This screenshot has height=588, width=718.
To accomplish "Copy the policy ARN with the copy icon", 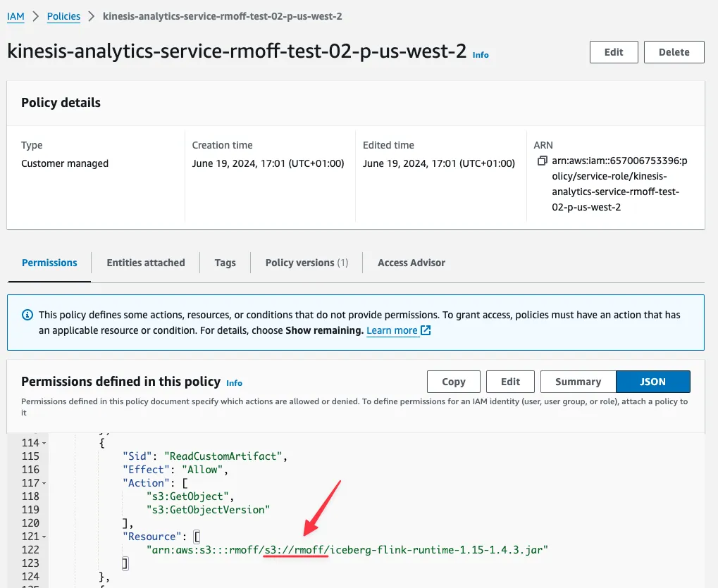I will coord(542,161).
